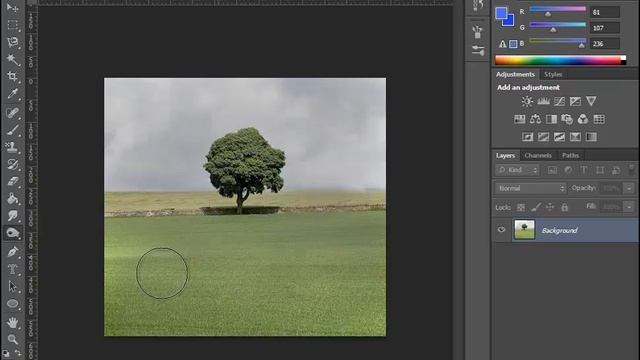This screenshot has width=640, height=360.
Task: Hide the Background layer with eye icon
Action: 501,230
